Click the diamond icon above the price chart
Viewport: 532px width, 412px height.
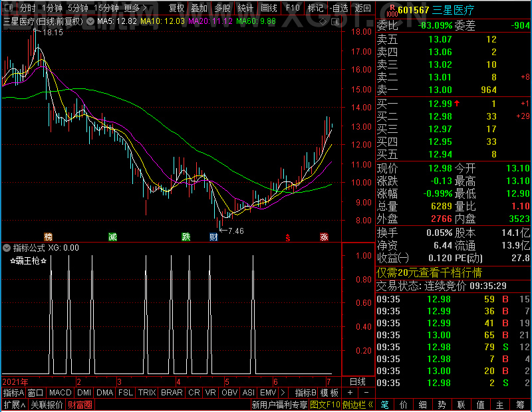323,22
